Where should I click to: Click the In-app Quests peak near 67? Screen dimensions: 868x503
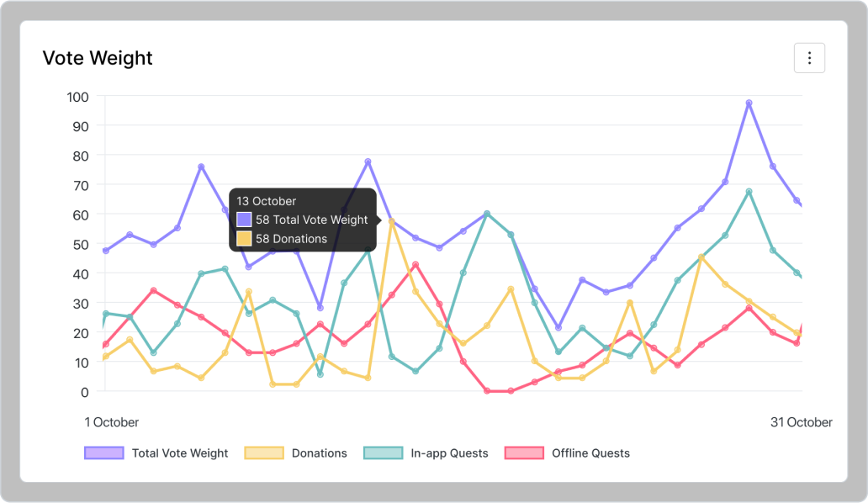pos(749,192)
